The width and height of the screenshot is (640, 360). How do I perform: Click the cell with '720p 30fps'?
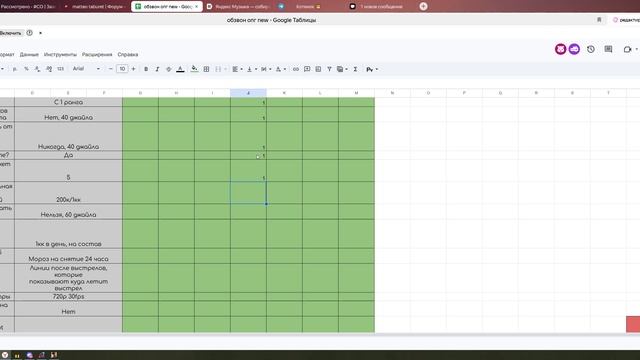coord(68,297)
